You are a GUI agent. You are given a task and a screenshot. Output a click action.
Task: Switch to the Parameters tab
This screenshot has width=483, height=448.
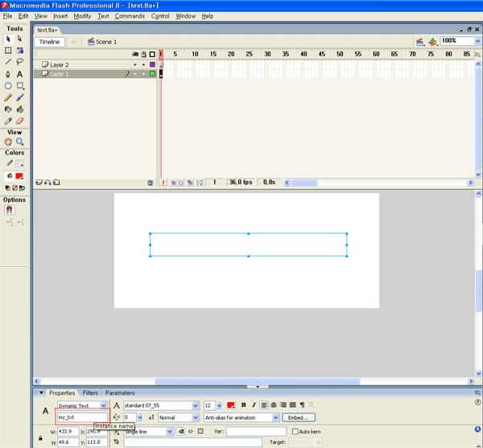[x=120, y=393]
